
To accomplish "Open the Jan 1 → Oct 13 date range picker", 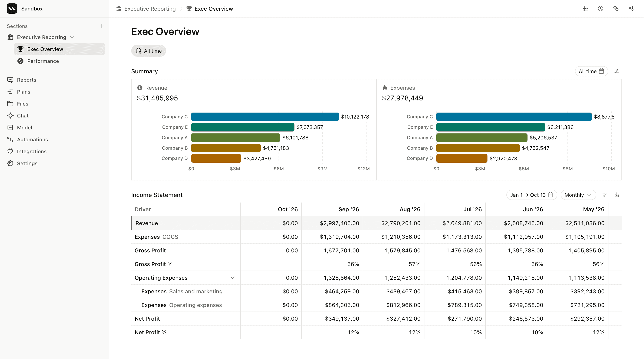I will [532, 195].
